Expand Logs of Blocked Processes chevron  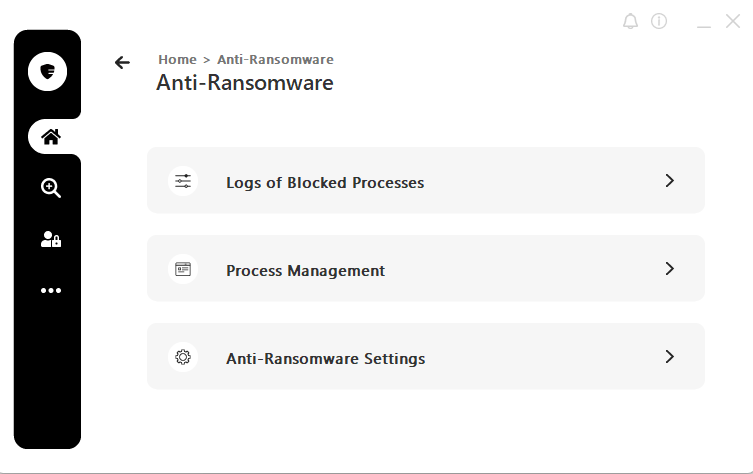[669, 181]
